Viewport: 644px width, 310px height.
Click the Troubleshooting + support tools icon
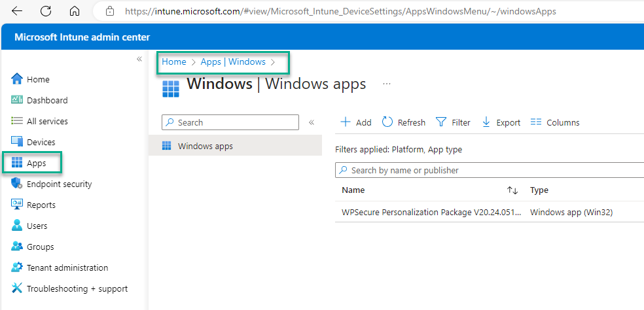point(17,288)
